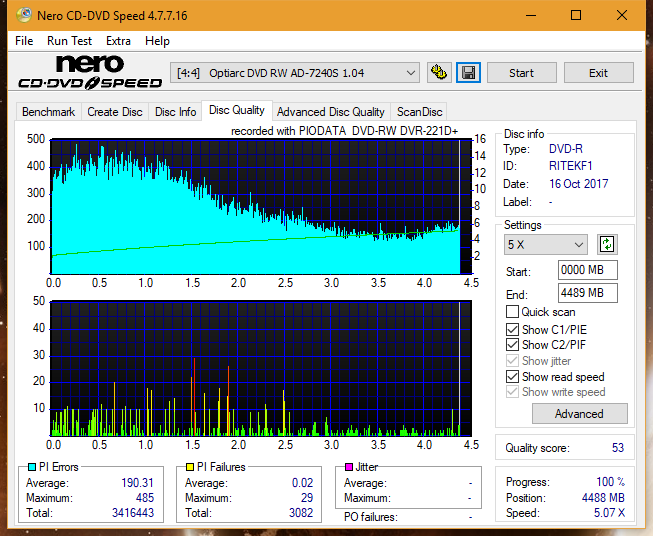Click the Start position field 0000 MB
653x536 pixels.
pyautogui.click(x=588, y=270)
